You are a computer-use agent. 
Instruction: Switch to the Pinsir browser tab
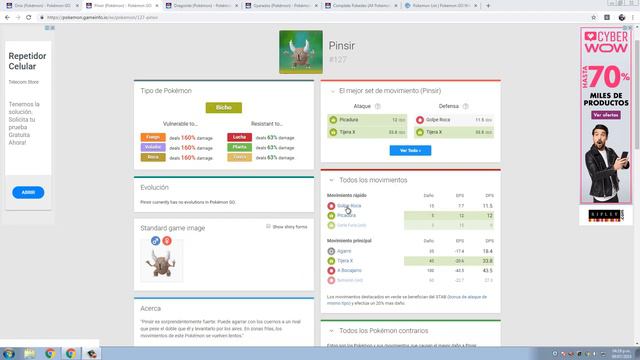point(122,6)
